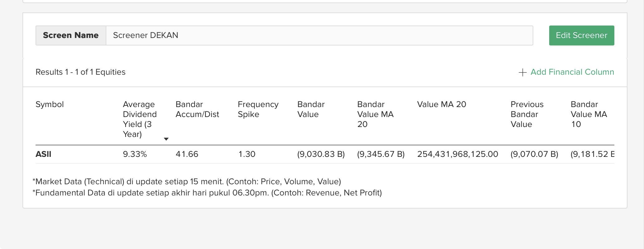Click the Screen Name input field
The image size is (644, 249).
(319, 35)
